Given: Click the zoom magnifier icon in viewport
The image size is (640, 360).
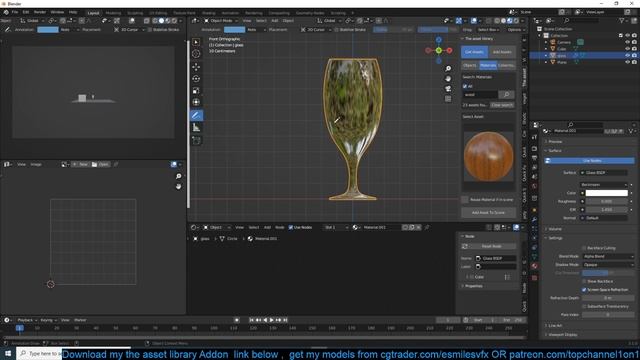Looking at the screenshot, I should 448,69.
